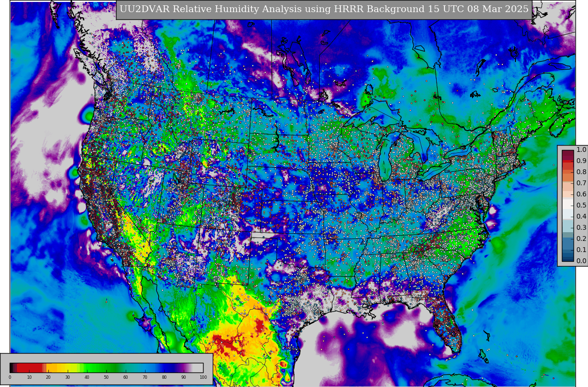
Task: Click the 90 tick label on humidity colorbar
Action: [184, 377]
